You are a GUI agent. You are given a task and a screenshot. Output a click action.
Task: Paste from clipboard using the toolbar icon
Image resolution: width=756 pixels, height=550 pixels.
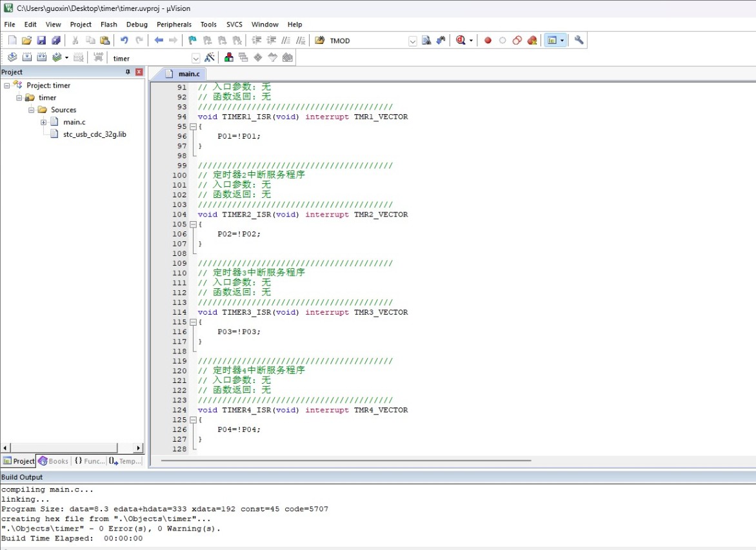[104, 41]
